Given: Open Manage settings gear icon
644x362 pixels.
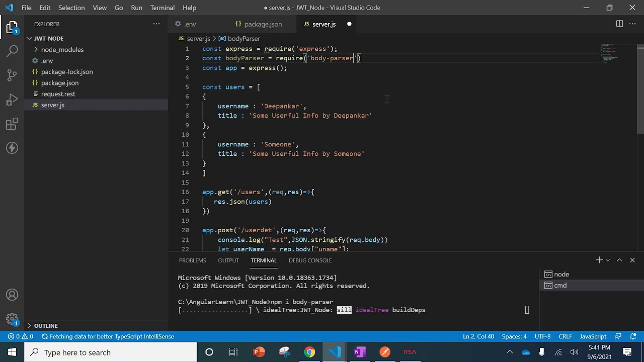Looking at the screenshot, I should point(12,319).
